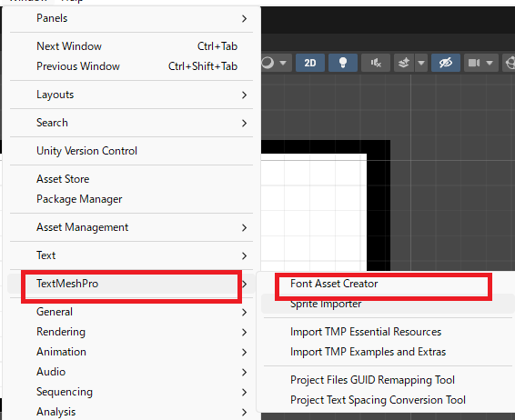Select Next Window menu entry
Screen dimensions: 515x420
[131, 46]
